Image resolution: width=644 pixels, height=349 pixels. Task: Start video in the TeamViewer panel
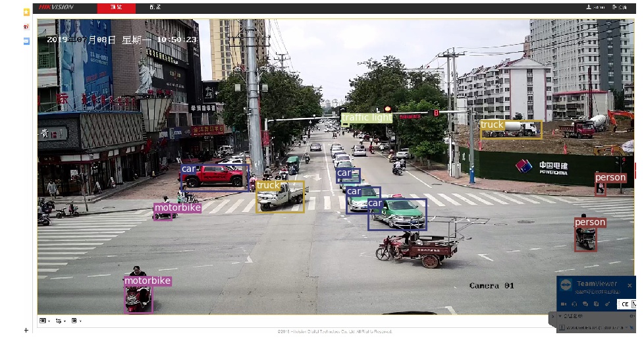[x=564, y=304]
